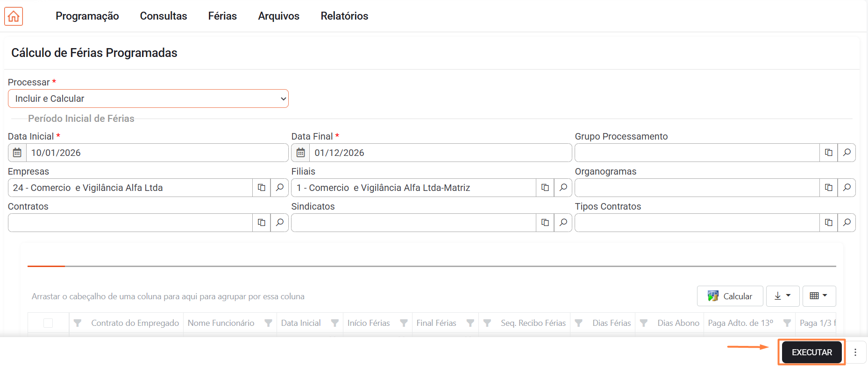Click the Sindicatos search magnifier icon
The image size is (868, 366).
tap(563, 223)
